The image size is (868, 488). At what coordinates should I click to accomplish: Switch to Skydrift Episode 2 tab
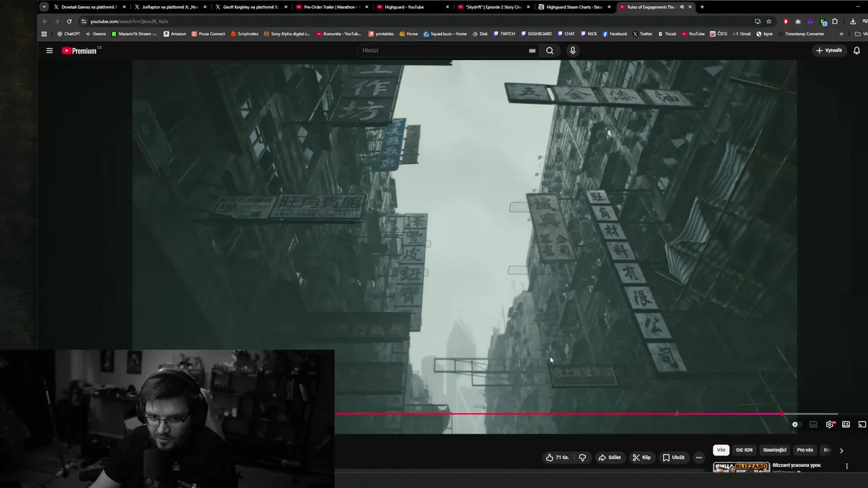click(493, 7)
